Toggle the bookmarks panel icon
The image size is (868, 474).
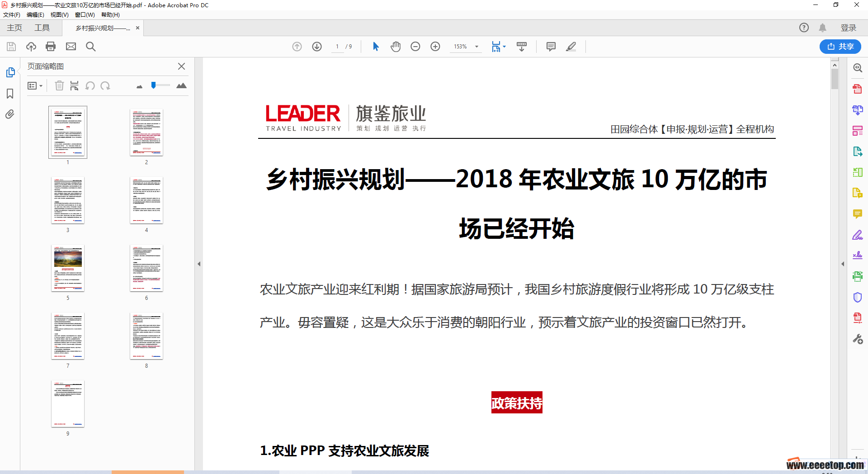[x=10, y=94]
